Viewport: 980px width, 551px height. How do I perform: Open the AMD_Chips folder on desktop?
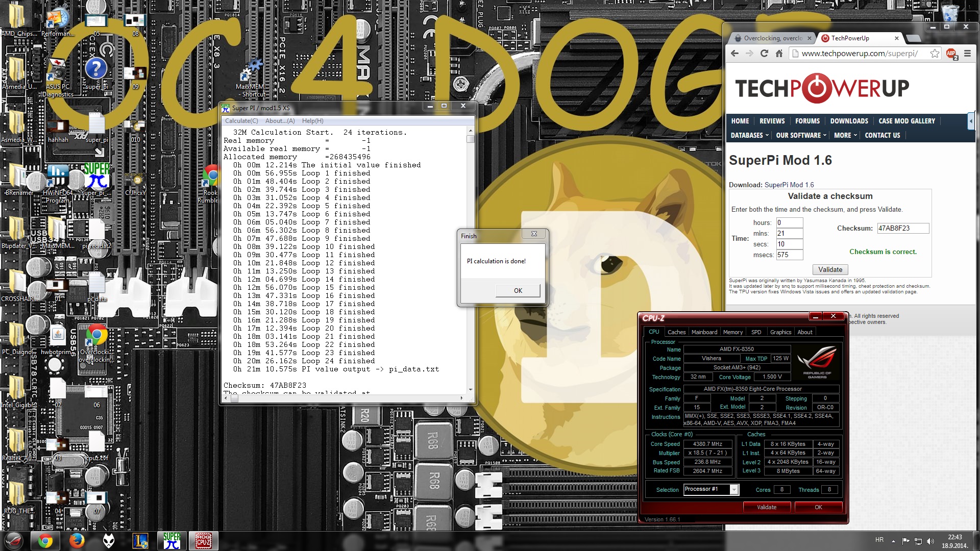point(19,20)
